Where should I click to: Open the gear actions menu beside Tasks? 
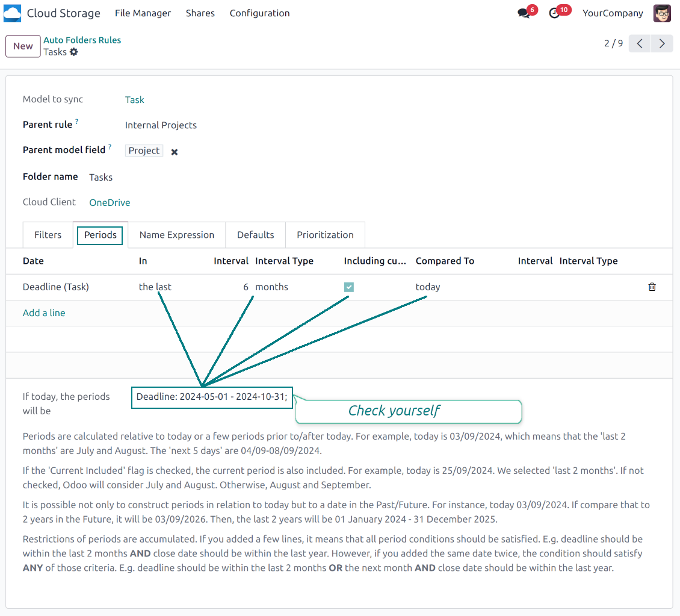pyautogui.click(x=74, y=52)
